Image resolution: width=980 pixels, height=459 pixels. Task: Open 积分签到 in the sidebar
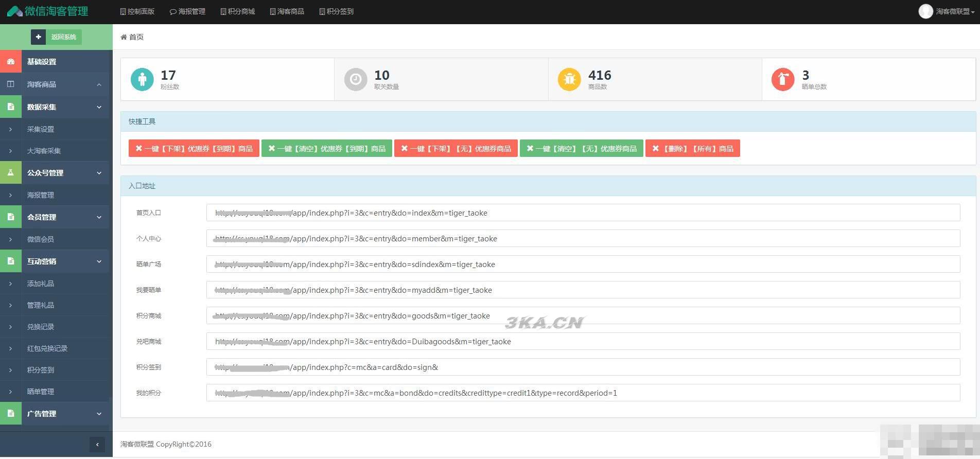pyautogui.click(x=41, y=370)
